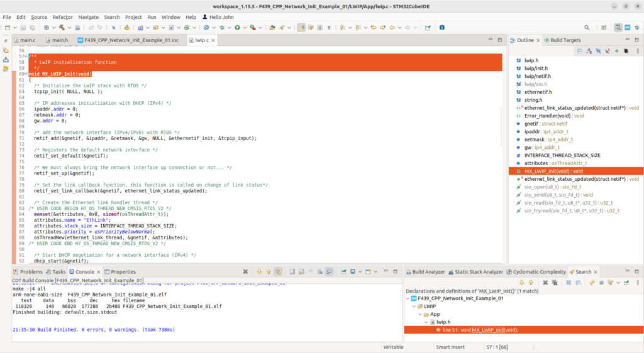Collapse F439_CPP_Network_Init_Example_01 node in Search results
The height and width of the screenshot is (353, 644).
[408, 298]
